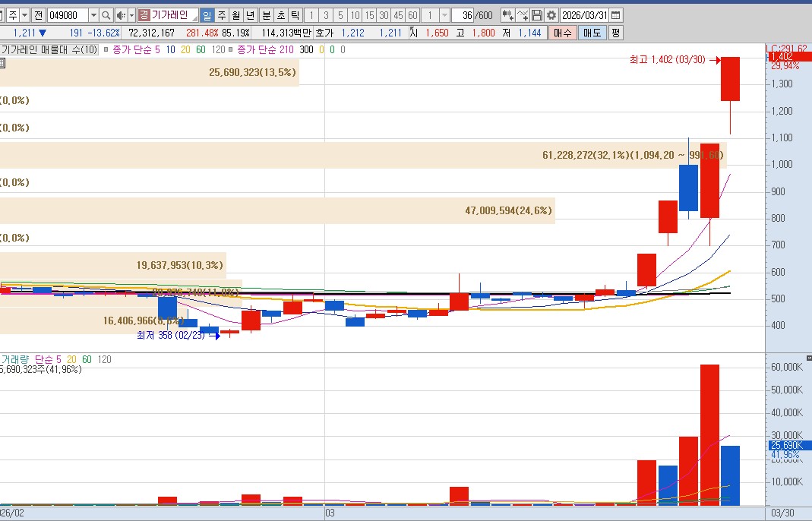This screenshot has width=812, height=521.
Task: Click the add line indicator icon
Action: point(523,15)
